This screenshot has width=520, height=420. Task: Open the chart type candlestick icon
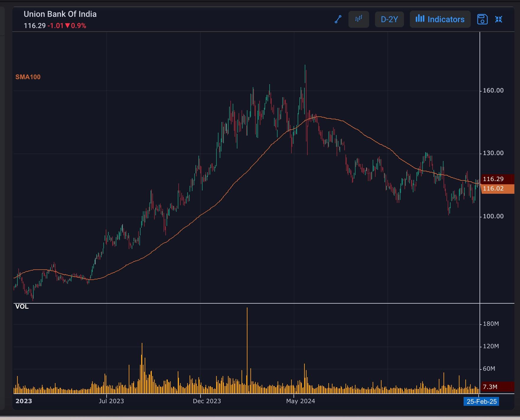pos(359,19)
